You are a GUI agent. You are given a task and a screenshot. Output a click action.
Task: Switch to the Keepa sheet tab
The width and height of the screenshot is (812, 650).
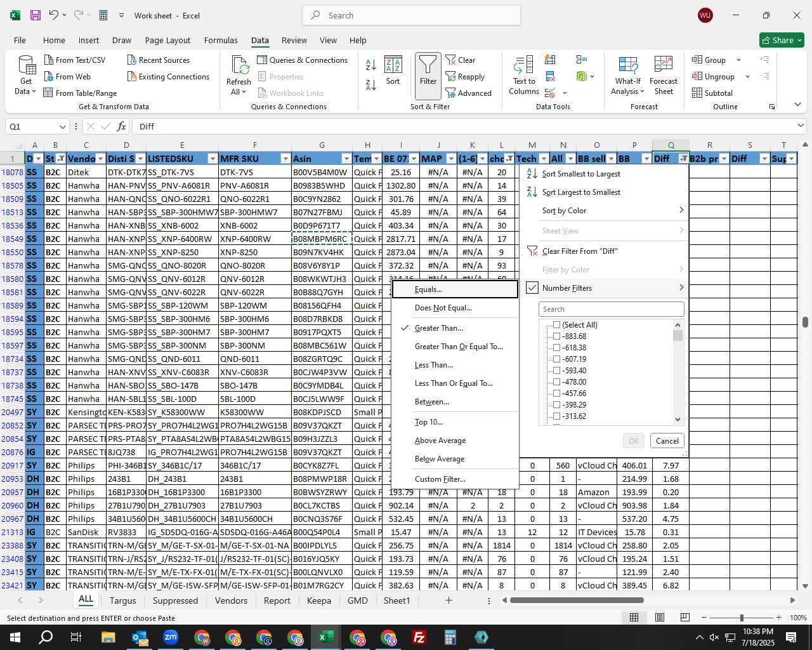[x=319, y=600]
